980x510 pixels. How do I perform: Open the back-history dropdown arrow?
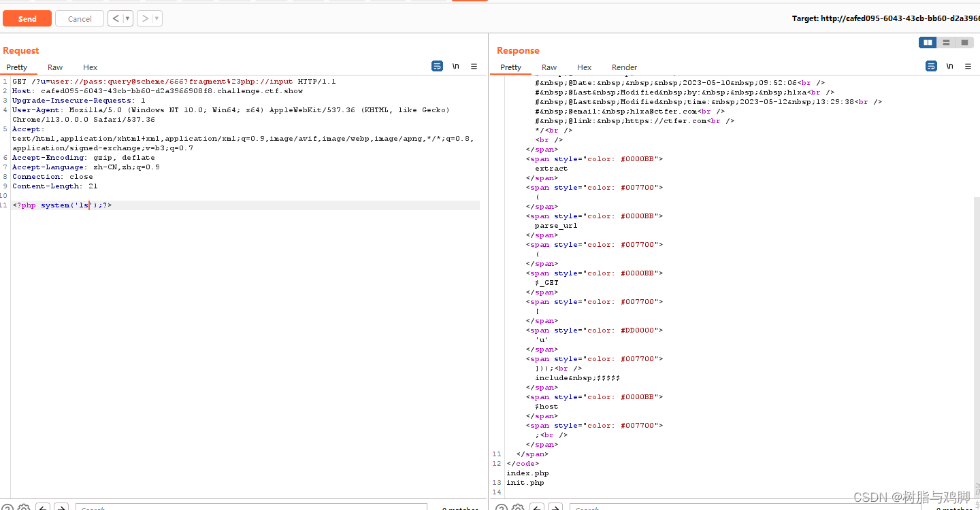click(x=128, y=19)
